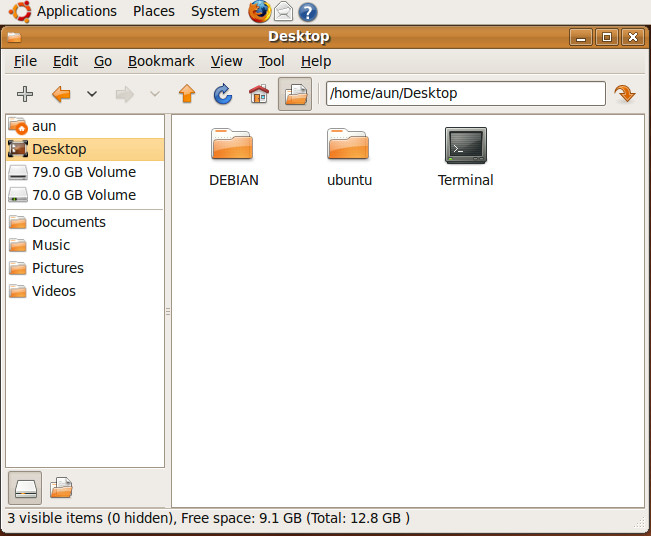
Task: Minimize the Desktop window
Action: tap(580, 37)
